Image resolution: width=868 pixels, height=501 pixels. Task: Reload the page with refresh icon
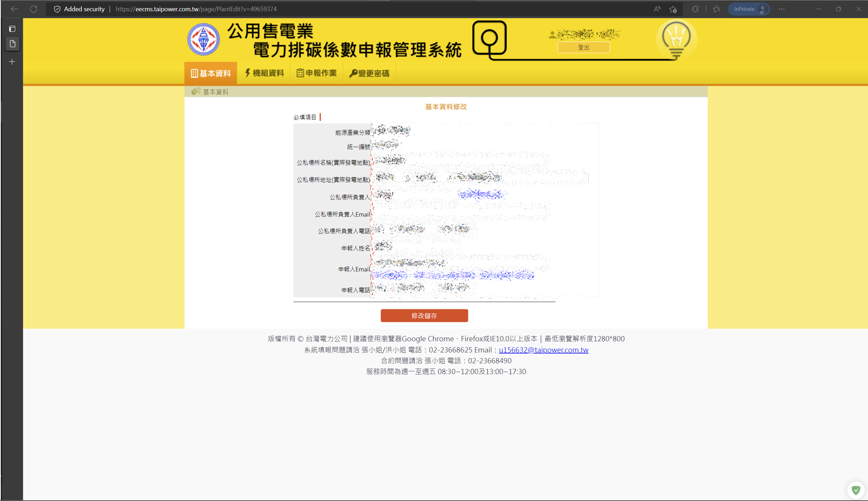click(x=34, y=9)
